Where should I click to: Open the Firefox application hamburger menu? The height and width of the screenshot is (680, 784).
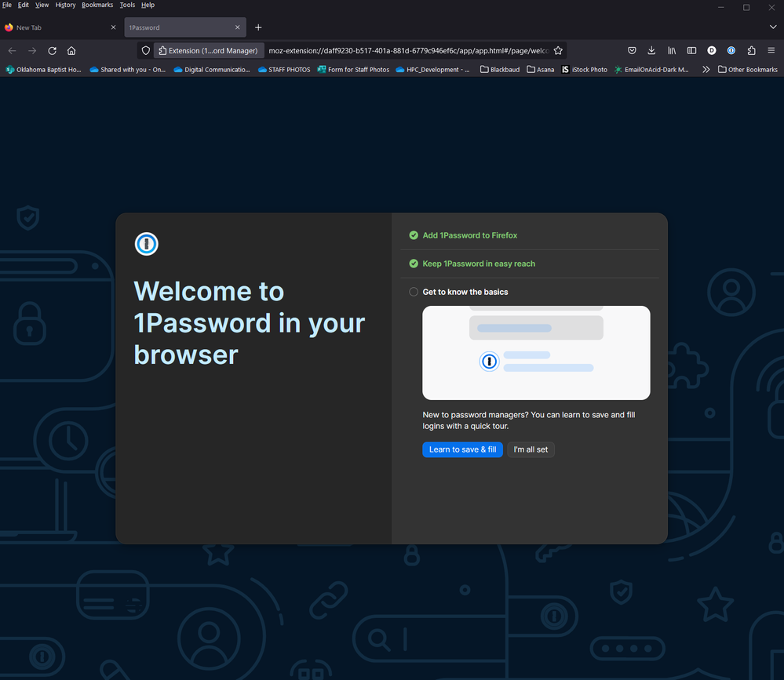[771, 50]
